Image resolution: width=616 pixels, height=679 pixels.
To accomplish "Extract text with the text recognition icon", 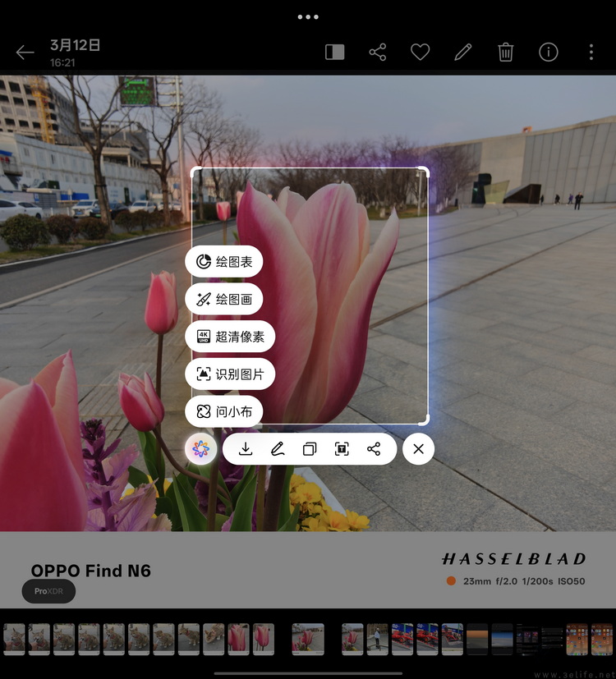I will click(x=342, y=449).
